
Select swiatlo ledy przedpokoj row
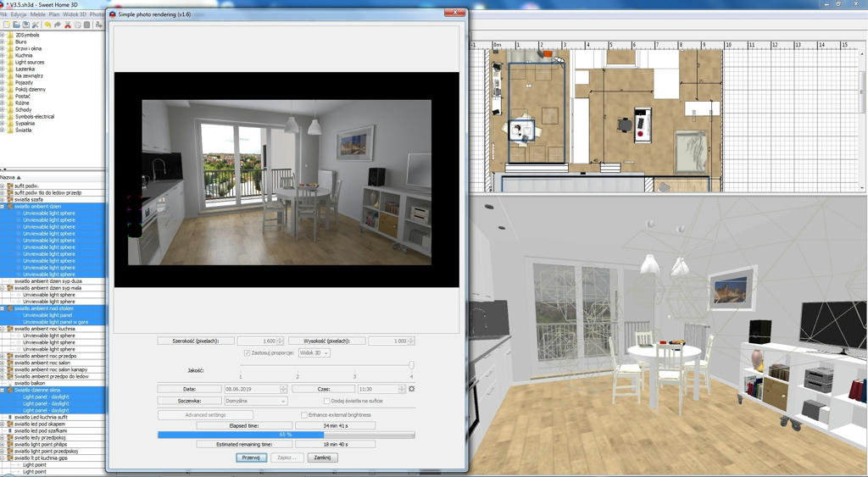(x=40, y=438)
